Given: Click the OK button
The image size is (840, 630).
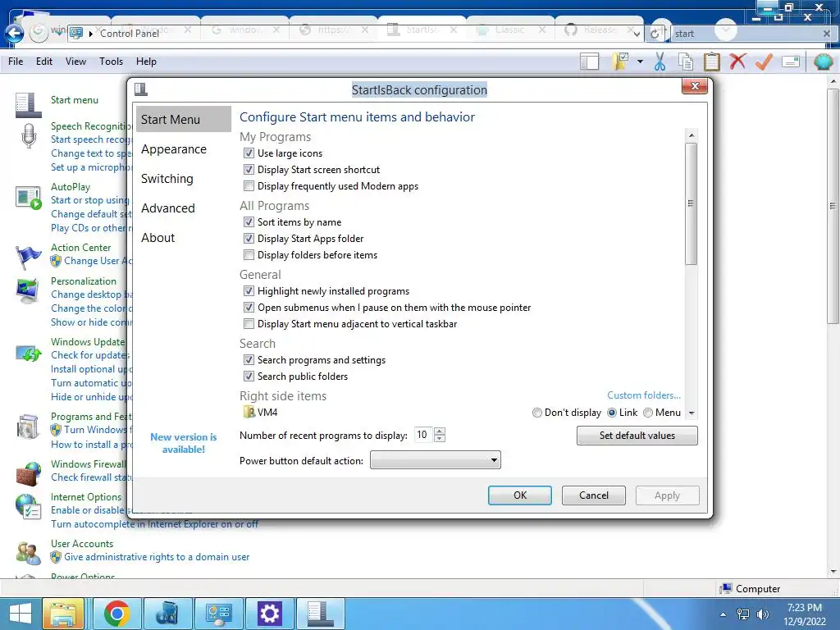Looking at the screenshot, I should (519, 495).
